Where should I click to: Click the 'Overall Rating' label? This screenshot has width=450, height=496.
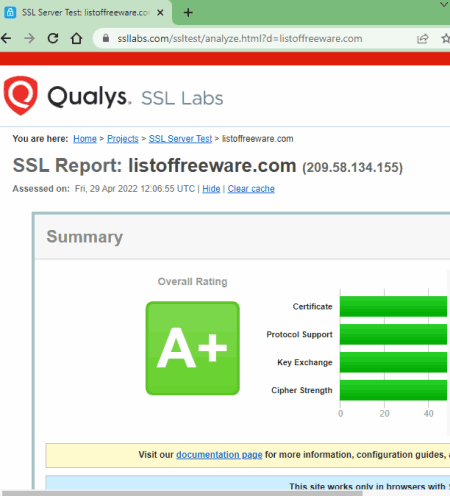pos(193,282)
